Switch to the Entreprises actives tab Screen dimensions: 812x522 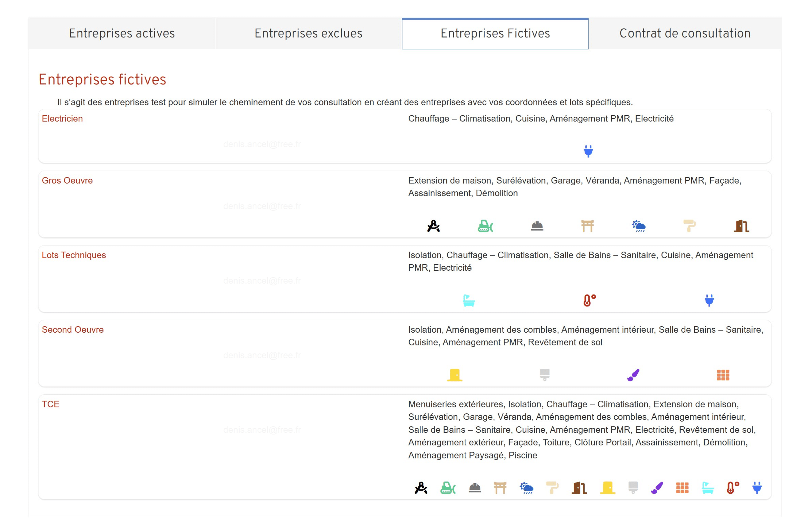pyautogui.click(x=122, y=33)
